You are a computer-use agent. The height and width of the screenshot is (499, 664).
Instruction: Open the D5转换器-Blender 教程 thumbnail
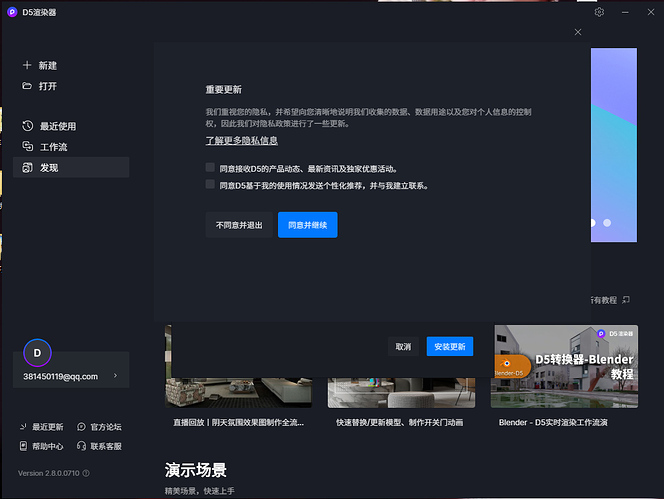pyautogui.click(x=564, y=366)
